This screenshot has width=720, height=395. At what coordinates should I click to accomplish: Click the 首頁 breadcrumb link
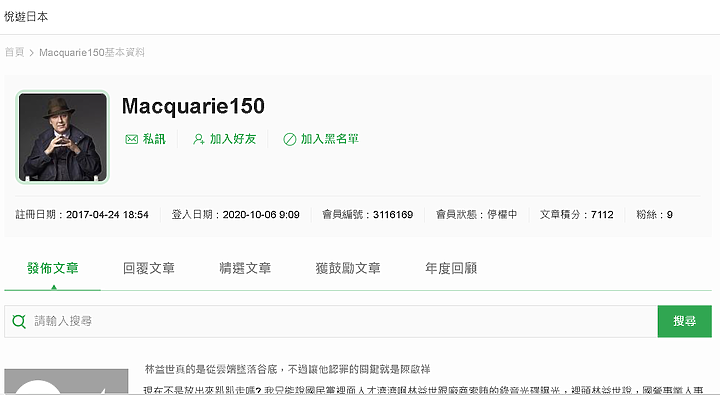click(14, 52)
